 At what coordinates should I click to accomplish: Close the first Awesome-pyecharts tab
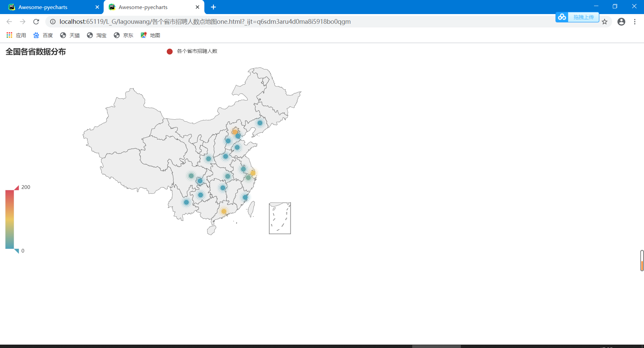pos(97,7)
